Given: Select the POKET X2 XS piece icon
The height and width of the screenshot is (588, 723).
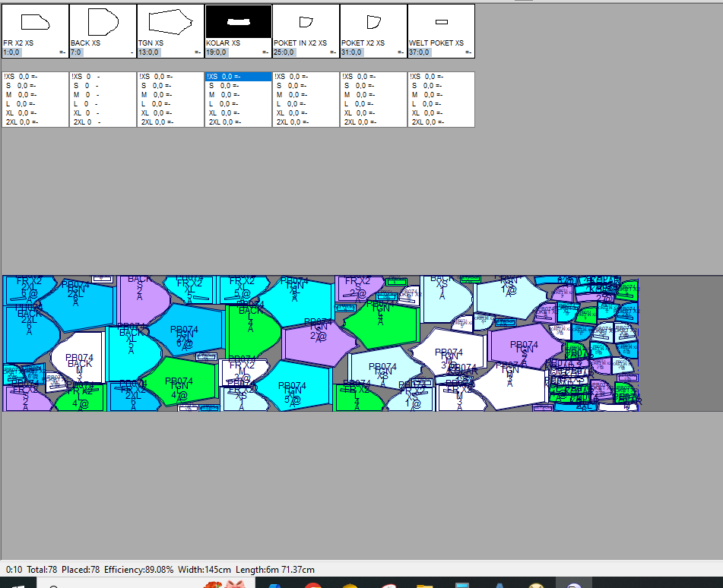Looking at the screenshot, I should click(373, 23).
